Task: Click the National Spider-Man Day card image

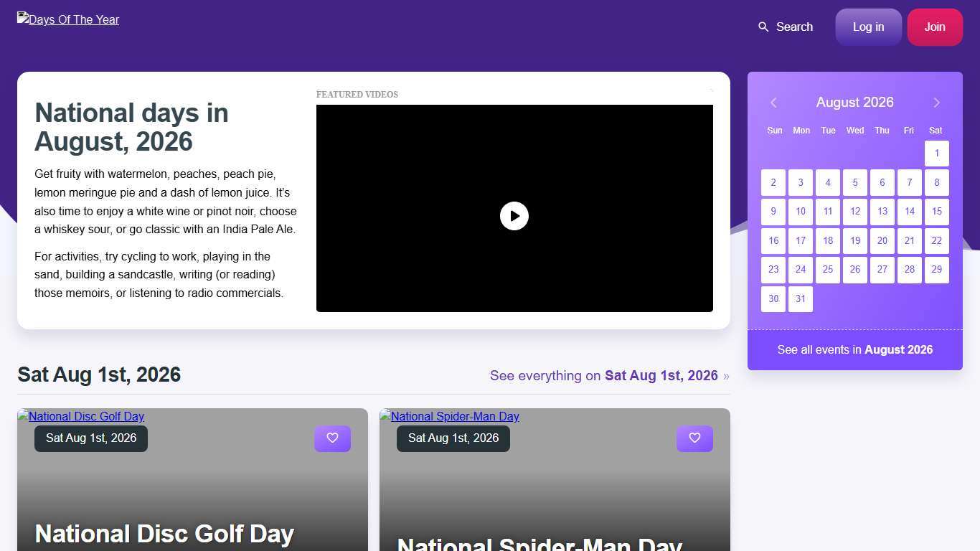Action: [x=449, y=416]
